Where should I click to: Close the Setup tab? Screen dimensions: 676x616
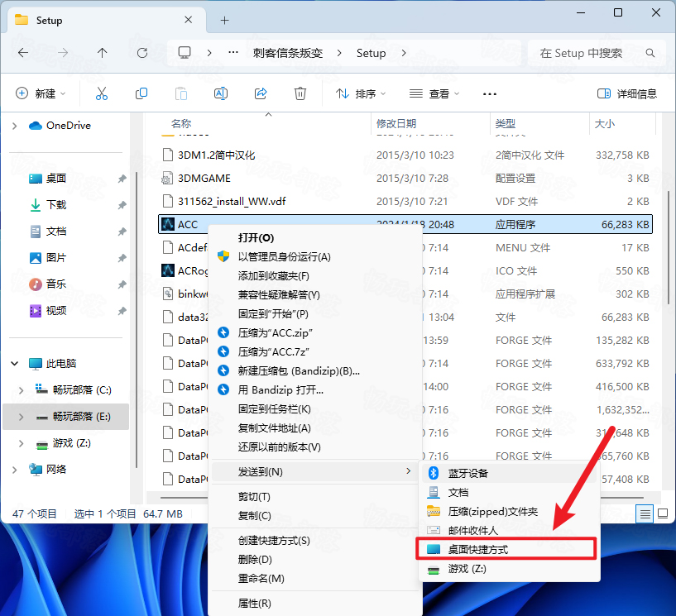[189, 20]
